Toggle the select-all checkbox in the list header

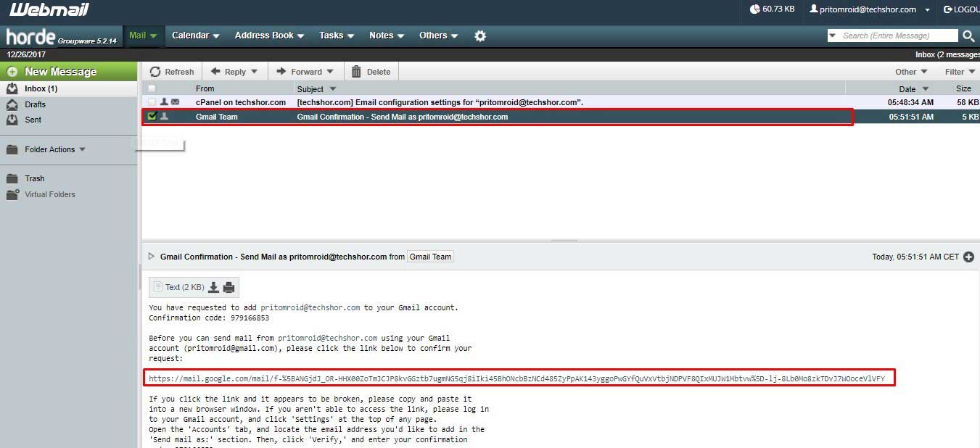[152, 88]
